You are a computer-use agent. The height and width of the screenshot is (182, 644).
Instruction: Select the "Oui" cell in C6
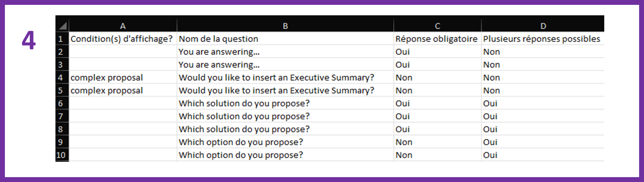403,103
